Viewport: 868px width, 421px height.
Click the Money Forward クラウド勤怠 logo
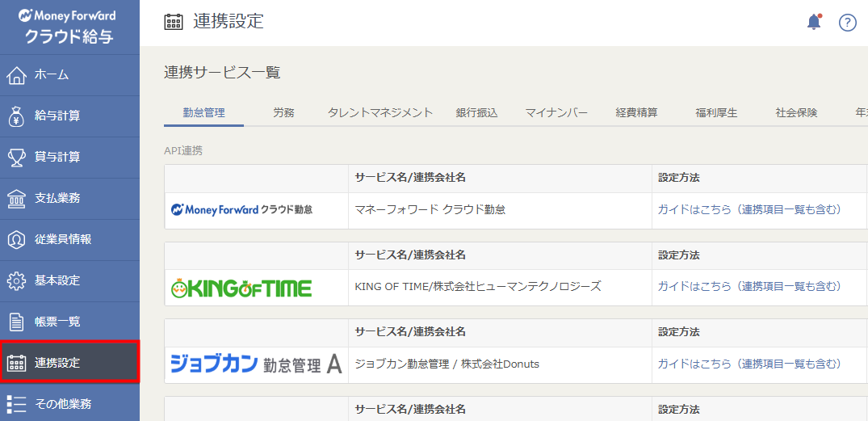[242, 210]
